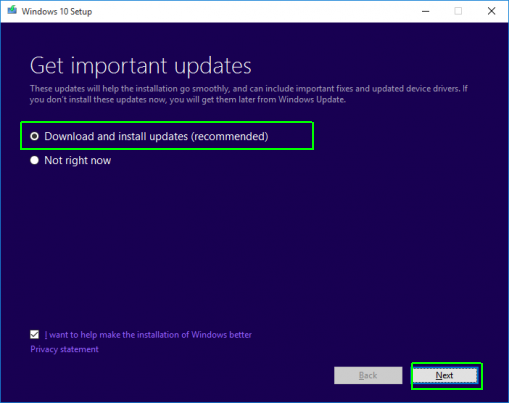Click the updates description paragraph
This screenshot has width=509, height=403.
(249, 94)
